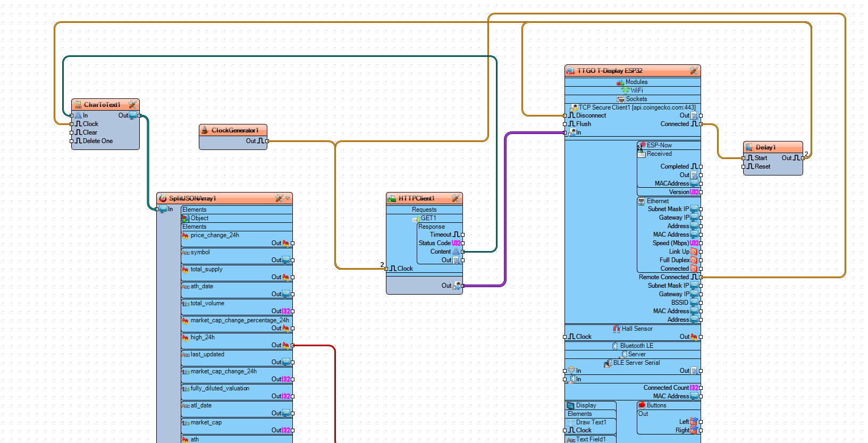Select the market_cap element row
This screenshot has width=868, height=443.
(x=237, y=427)
